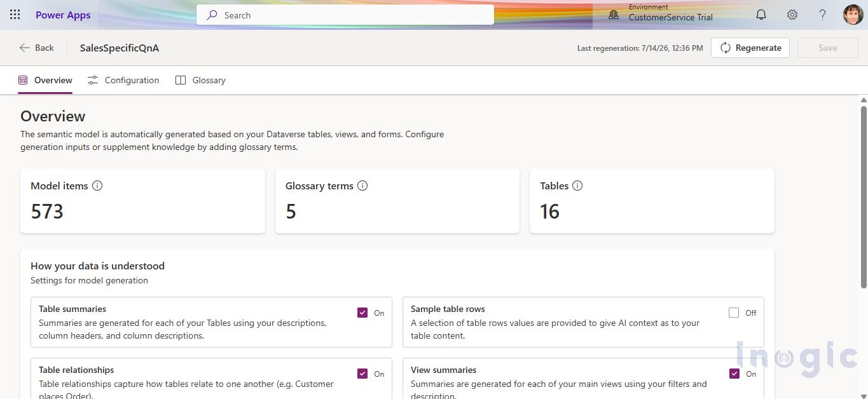The height and width of the screenshot is (399, 868).
Task: Go to Power Apps home
Action: pos(63,15)
